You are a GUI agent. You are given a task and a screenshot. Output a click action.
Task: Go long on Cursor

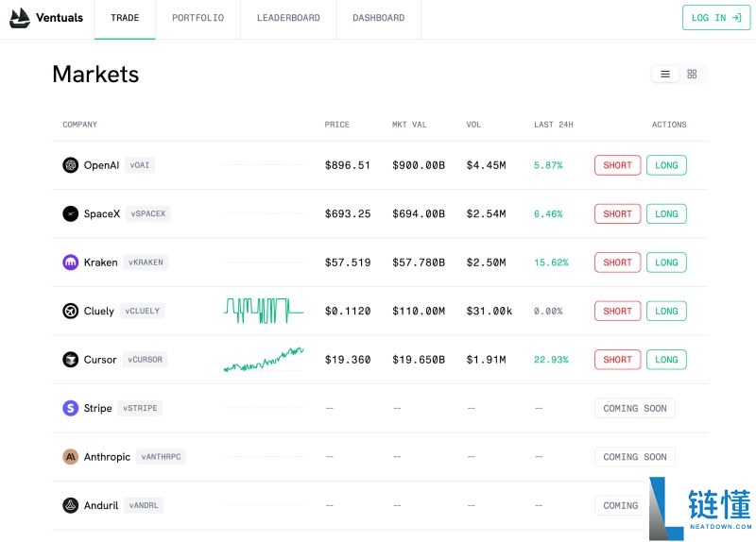coord(666,360)
